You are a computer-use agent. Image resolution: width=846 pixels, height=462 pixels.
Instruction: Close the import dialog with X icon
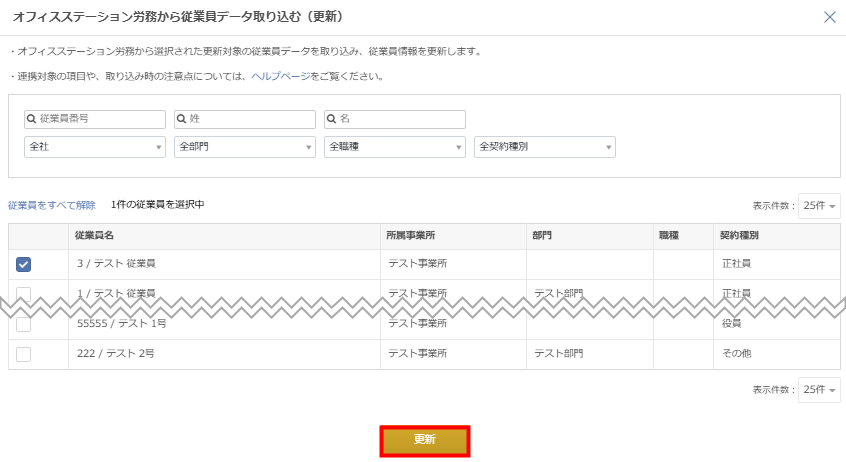(829, 17)
